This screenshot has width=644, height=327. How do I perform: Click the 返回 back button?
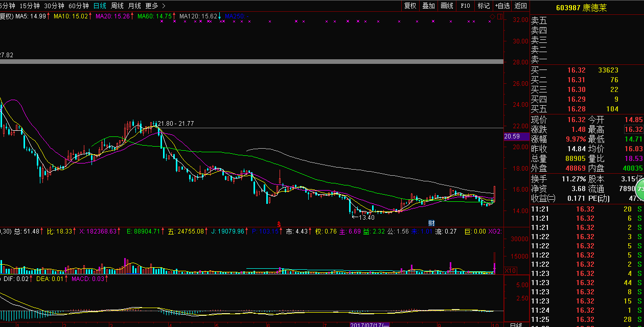tap(520, 6)
